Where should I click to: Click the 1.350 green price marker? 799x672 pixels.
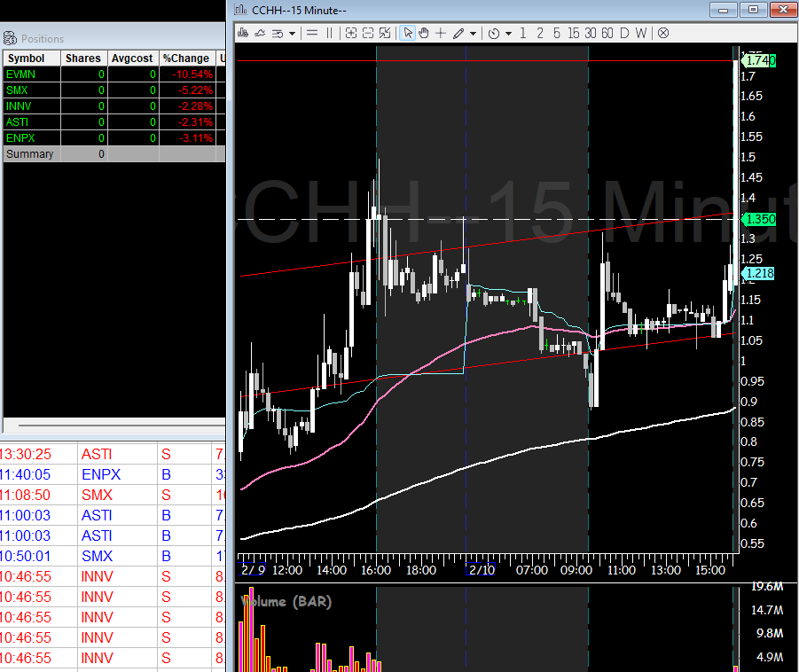click(x=759, y=220)
